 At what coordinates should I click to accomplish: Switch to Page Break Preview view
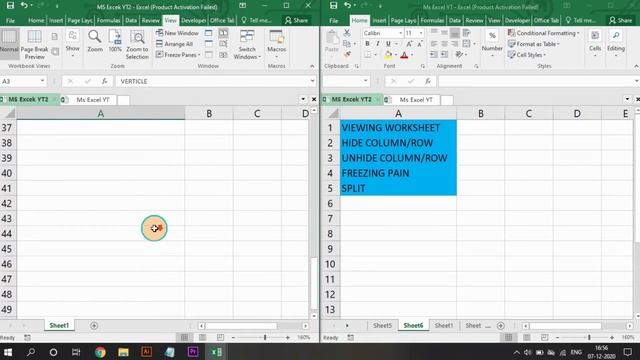(34, 45)
